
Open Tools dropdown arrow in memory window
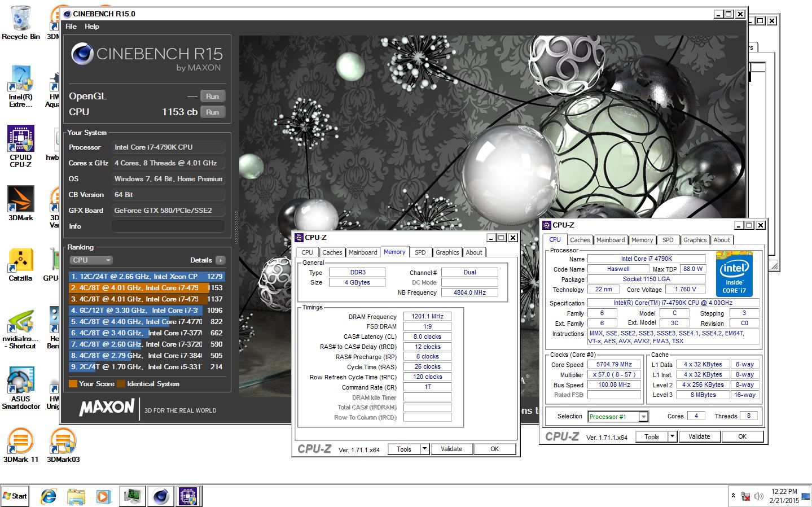(425, 449)
